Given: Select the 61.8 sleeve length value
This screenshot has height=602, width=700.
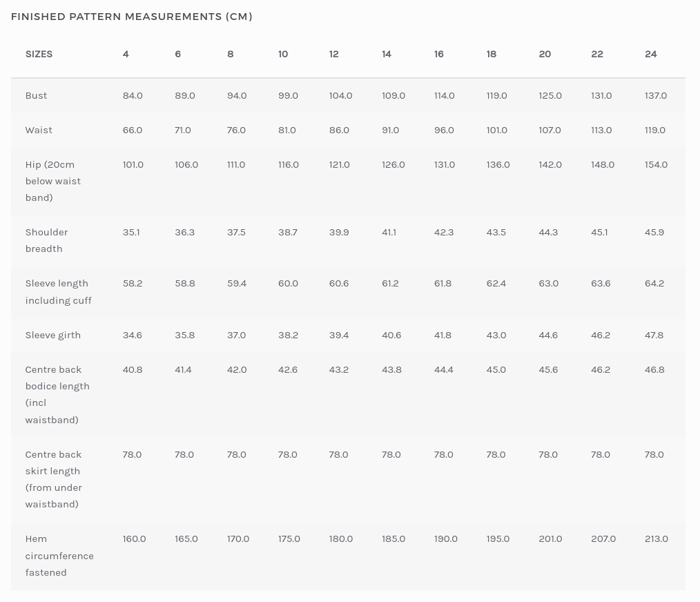Looking at the screenshot, I should pyautogui.click(x=443, y=283).
